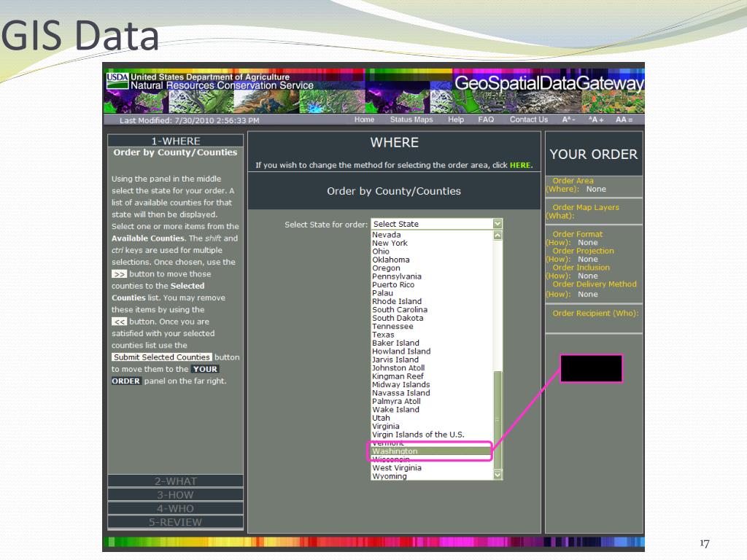Decrease font size with A- control
This screenshot has height=560, width=747.
(x=568, y=120)
